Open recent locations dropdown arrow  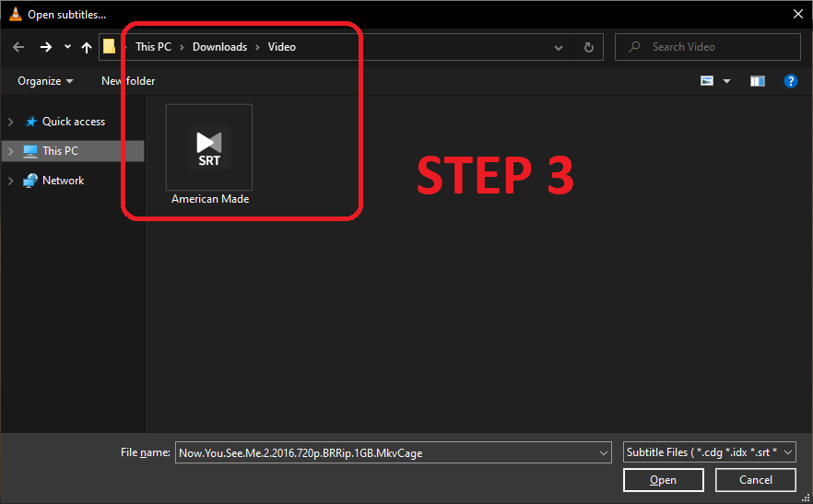(67, 47)
